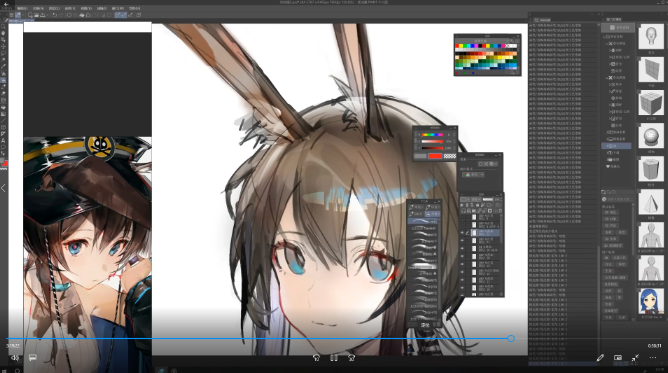Image resolution: width=668 pixels, height=373 pixels.
Task: Select the Balloon tool
Action: click(x=3, y=147)
